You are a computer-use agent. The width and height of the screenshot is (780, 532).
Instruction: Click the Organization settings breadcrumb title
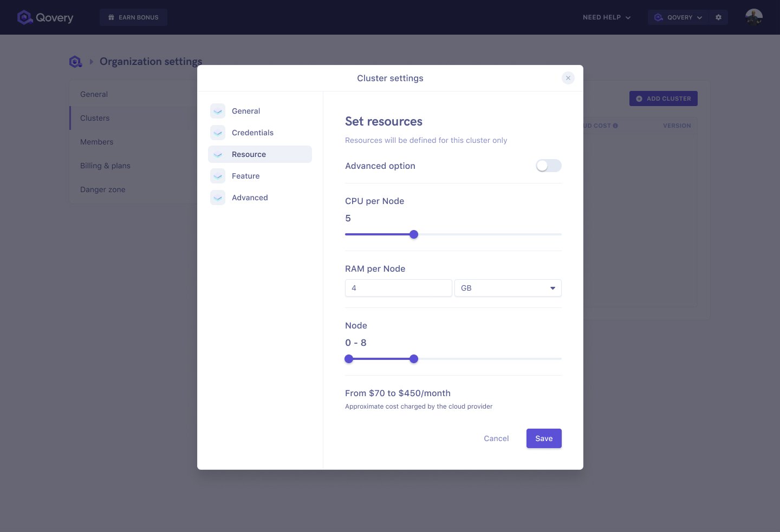[x=151, y=62]
